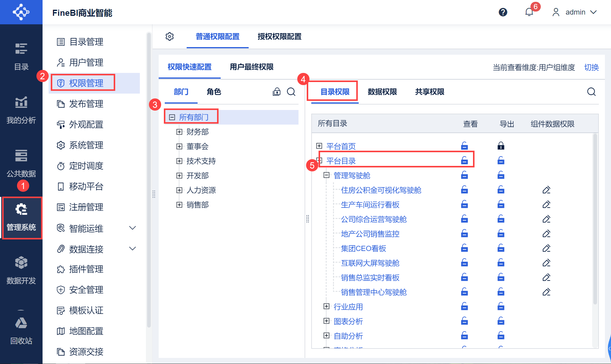Click the directory list vertical scrollbar
Viewport: 611px width, 364px height.
pyautogui.click(x=595, y=219)
